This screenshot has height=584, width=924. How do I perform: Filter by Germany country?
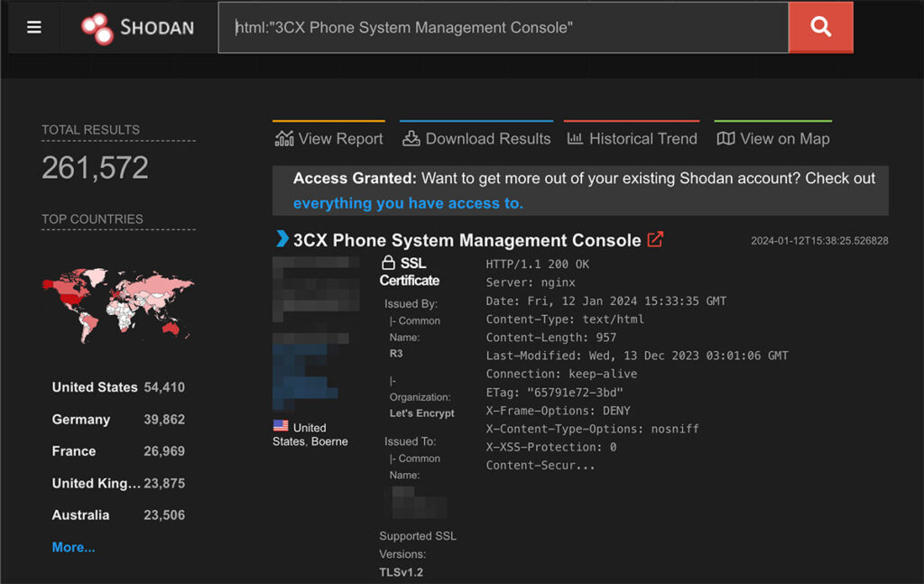pos(80,420)
